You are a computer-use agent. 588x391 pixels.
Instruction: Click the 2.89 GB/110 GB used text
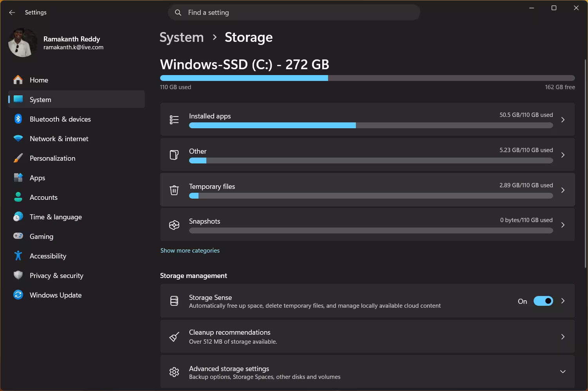tap(526, 185)
